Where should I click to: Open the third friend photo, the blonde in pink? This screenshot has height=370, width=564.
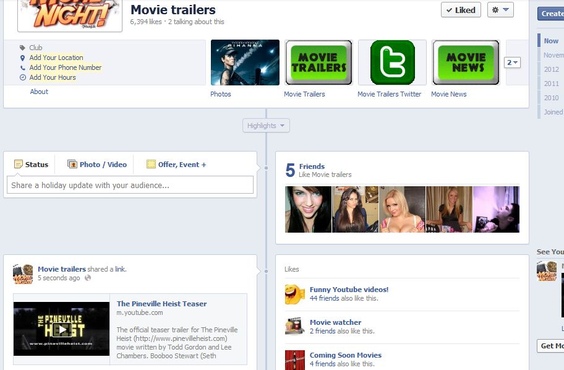coord(402,209)
